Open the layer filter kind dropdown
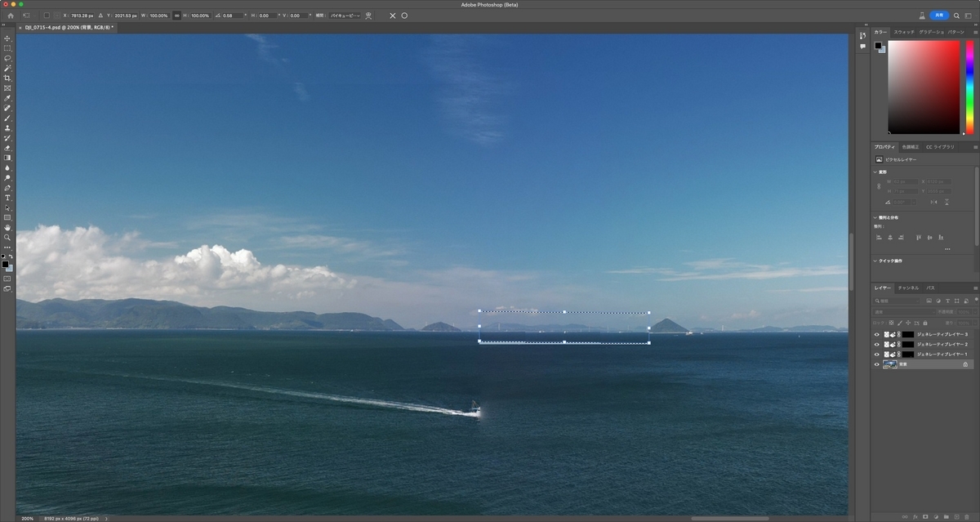This screenshot has height=522, width=980. pos(897,301)
